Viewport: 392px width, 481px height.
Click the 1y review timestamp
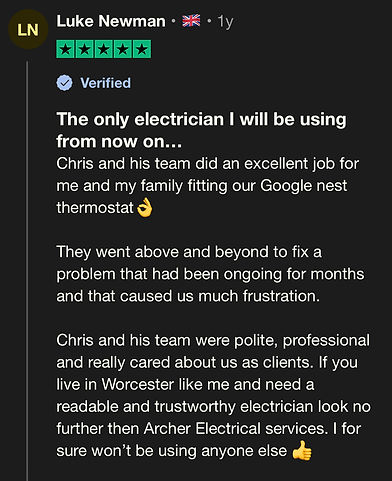click(x=225, y=22)
